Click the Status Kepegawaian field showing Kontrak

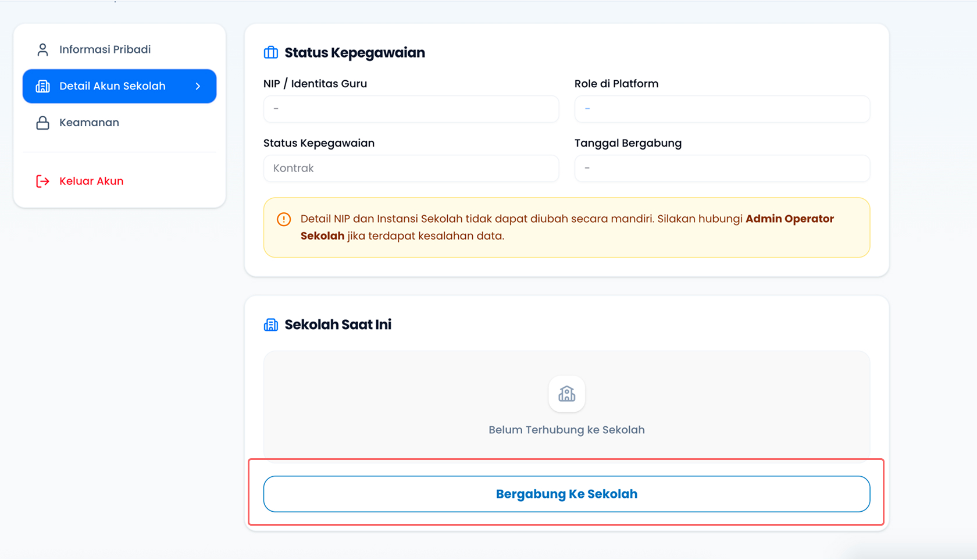(411, 168)
